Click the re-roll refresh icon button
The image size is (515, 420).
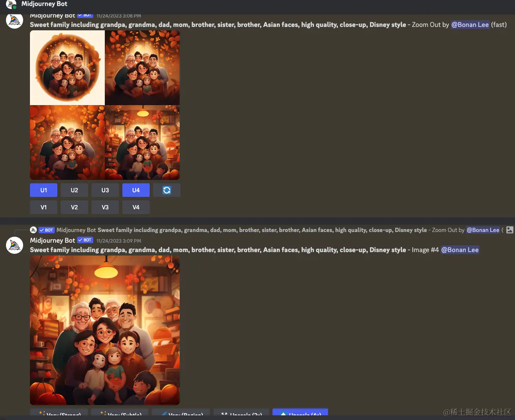(x=167, y=190)
